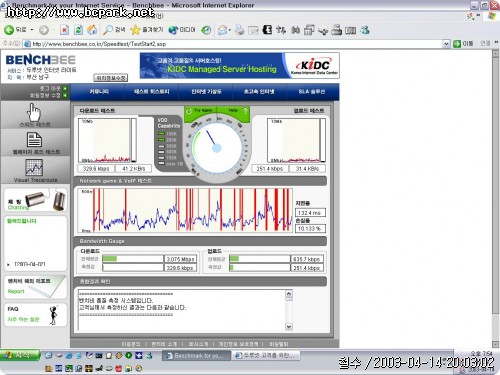500x375 pixels.
Task: Click the Refresh toolbar icon
Action: [78, 30]
